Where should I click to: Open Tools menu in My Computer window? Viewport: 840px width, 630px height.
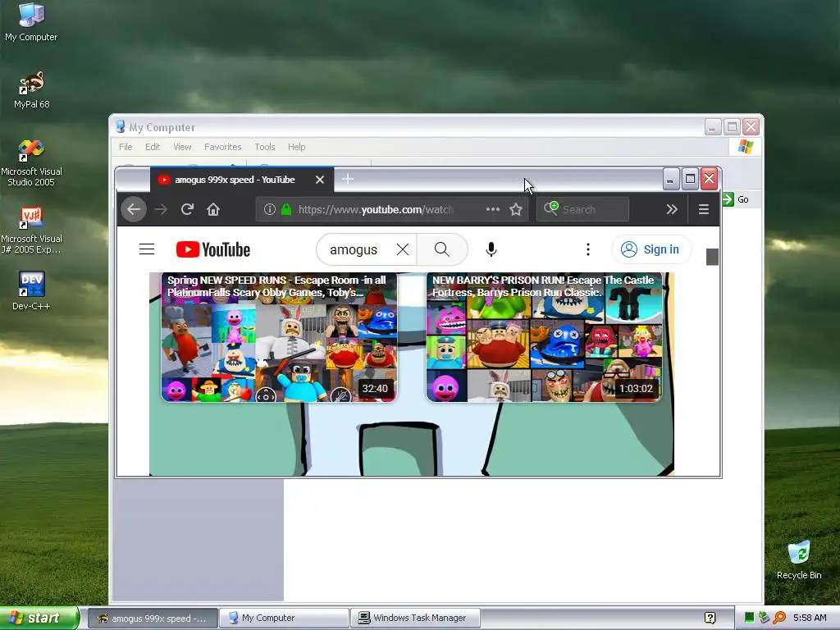265,147
